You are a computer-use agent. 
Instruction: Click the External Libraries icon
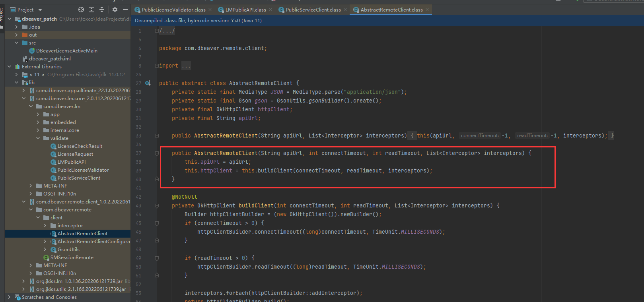pos(18,66)
